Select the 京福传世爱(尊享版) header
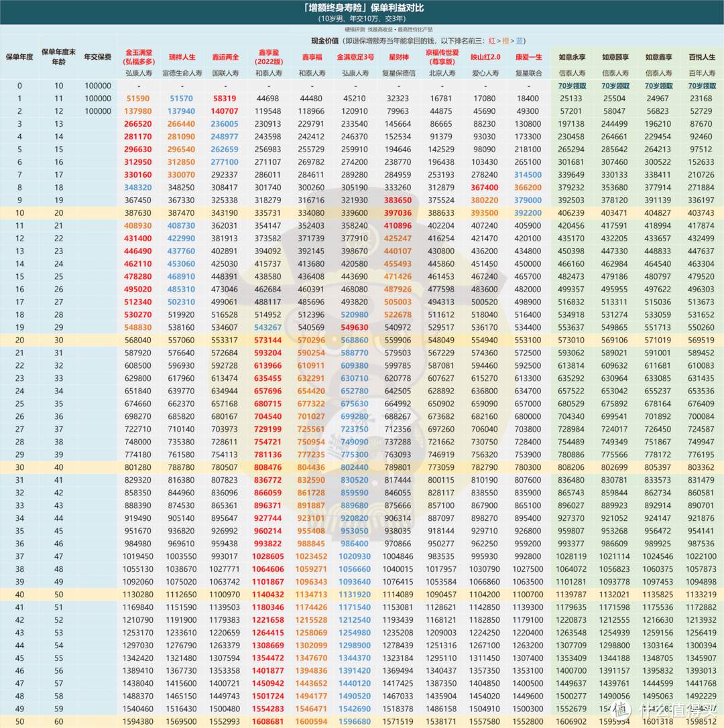The height and width of the screenshot is (728, 724). click(x=442, y=57)
